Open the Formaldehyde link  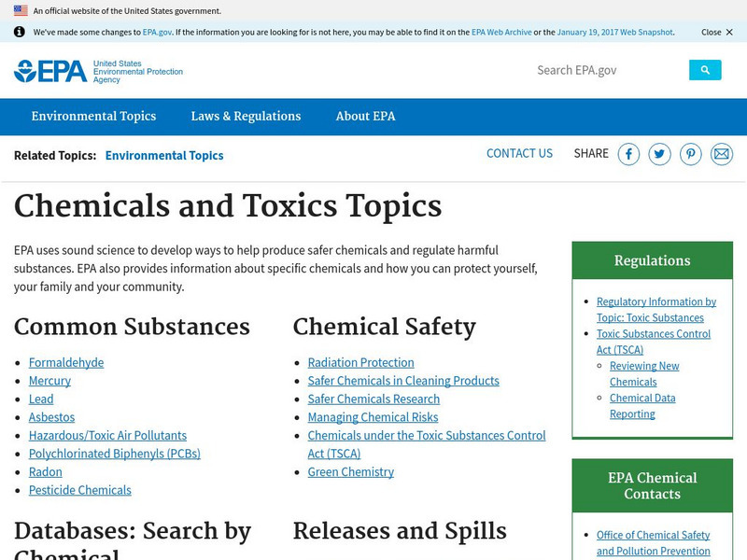[64, 362]
